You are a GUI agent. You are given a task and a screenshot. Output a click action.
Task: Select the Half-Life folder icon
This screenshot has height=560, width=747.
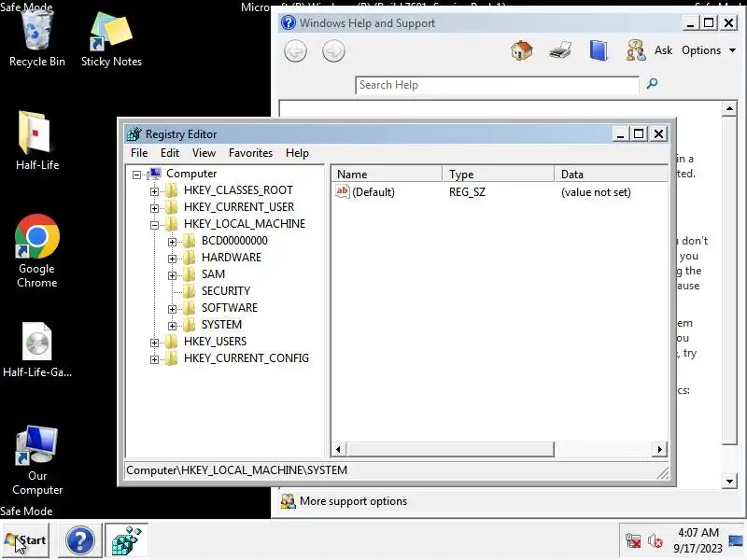[36, 141]
